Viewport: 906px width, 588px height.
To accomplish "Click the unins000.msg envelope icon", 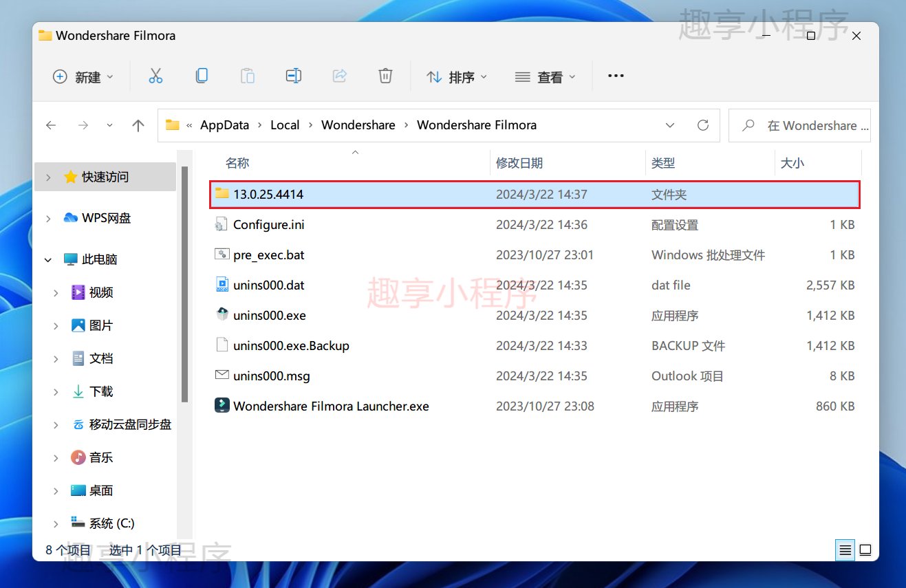I will (x=222, y=375).
